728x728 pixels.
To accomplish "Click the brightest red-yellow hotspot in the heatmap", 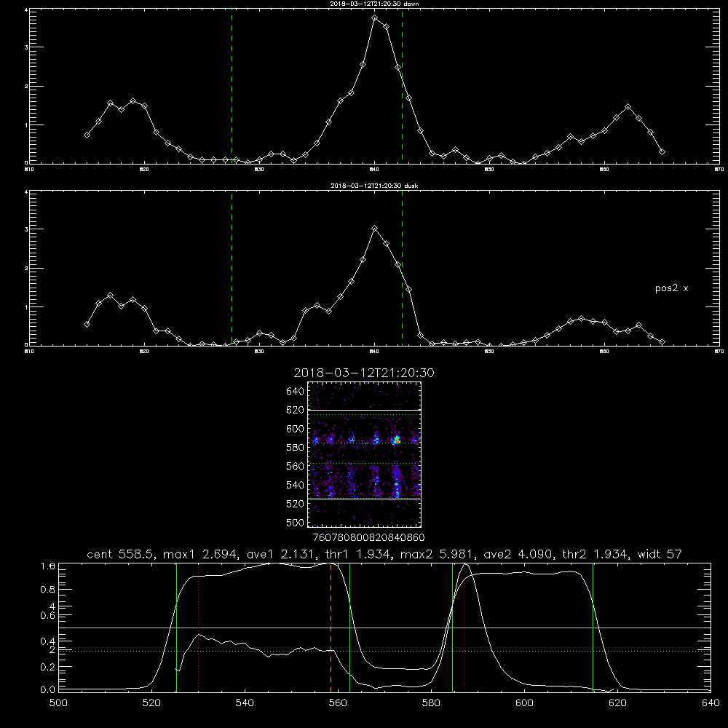I will coord(397,440).
